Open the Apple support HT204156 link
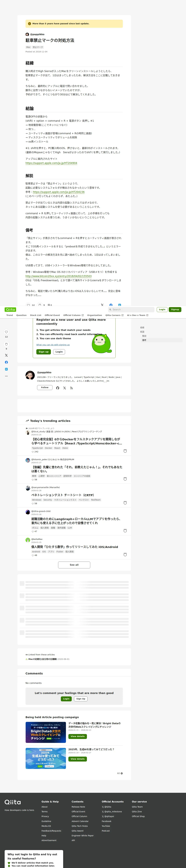 (59, 192)
